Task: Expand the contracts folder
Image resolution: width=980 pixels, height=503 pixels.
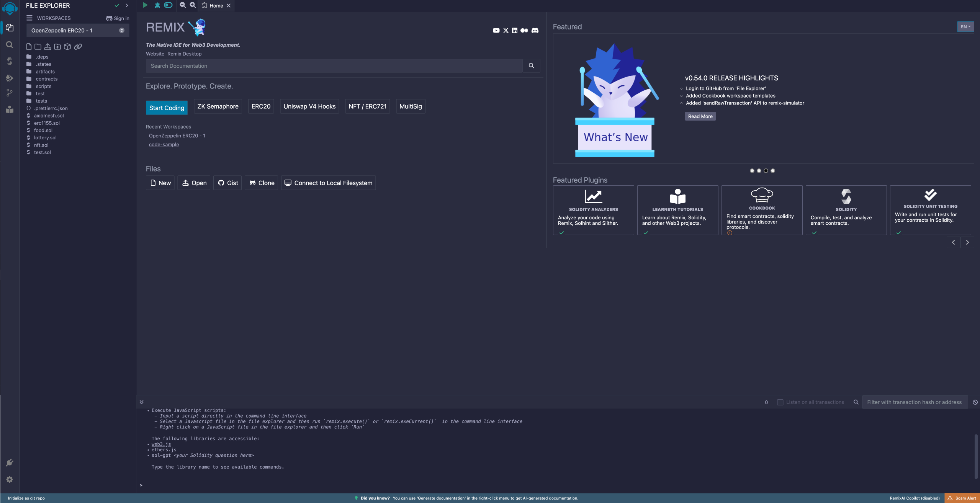Action: 47,79
